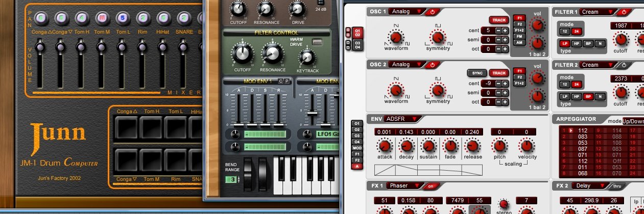Click the Conga up volume fader
Screen dimensions: 644x214
[x=41, y=47]
